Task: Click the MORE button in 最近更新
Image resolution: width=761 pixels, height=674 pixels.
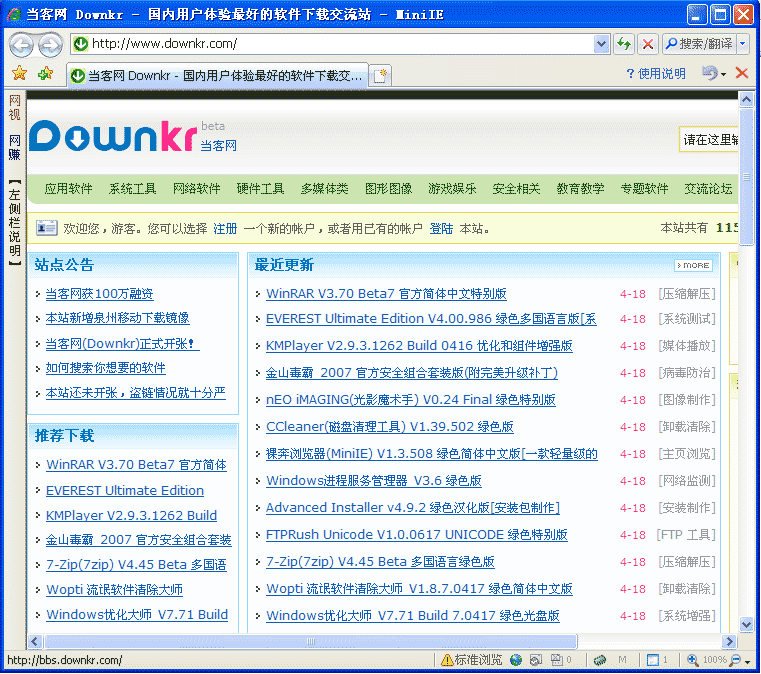Action: point(694,265)
